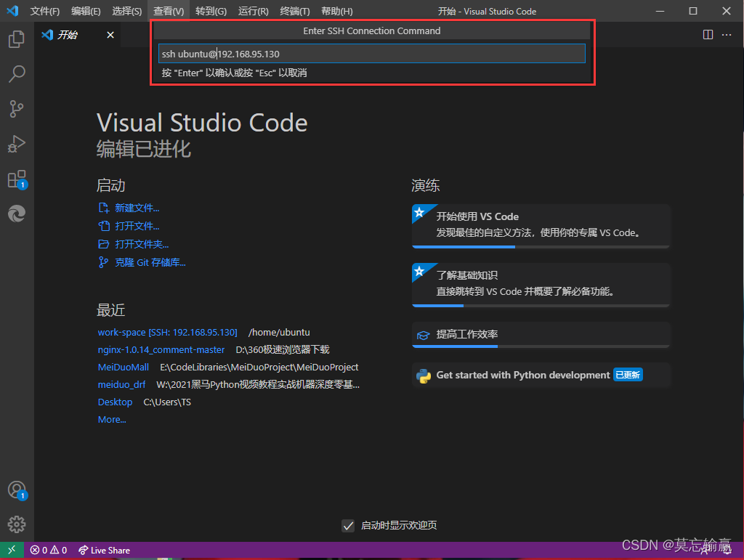
Task: Click the VS Code logo in title bar
Action: (12, 10)
